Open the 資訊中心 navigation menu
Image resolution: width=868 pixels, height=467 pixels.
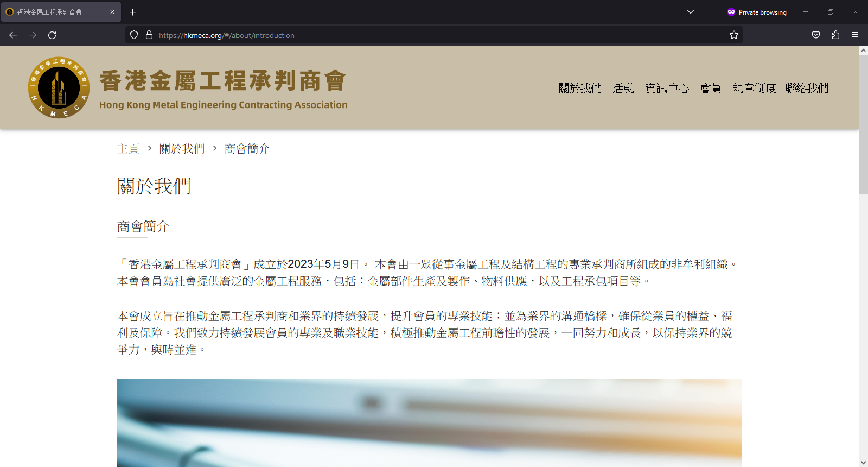tap(667, 88)
